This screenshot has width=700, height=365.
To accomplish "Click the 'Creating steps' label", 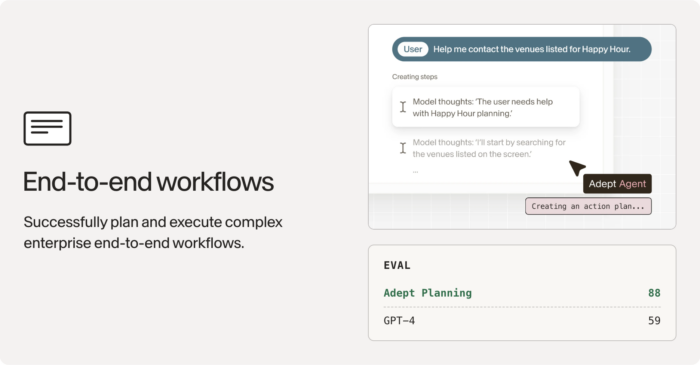I will click(415, 77).
